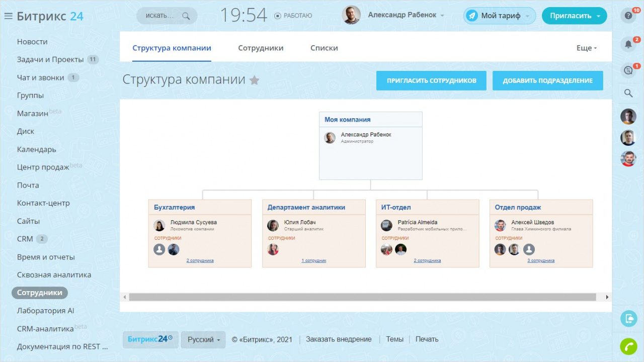Switch to the Сотрудники tab
The width and height of the screenshot is (644, 362).
click(261, 48)
